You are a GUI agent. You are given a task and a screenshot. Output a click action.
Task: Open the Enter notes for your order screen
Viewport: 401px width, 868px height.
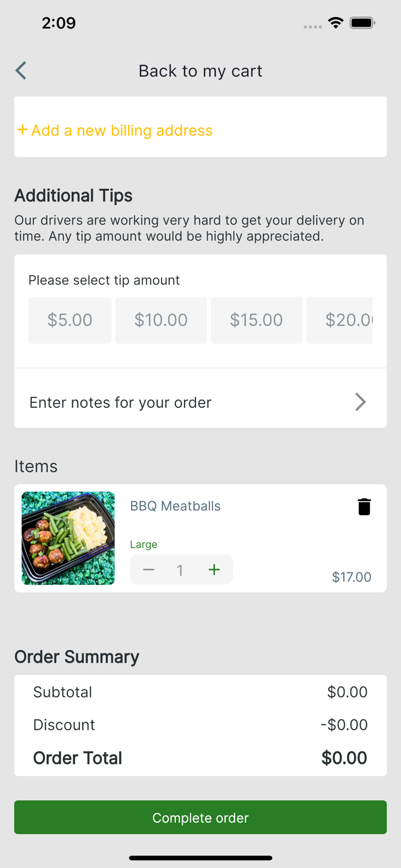tap(120, 402)
